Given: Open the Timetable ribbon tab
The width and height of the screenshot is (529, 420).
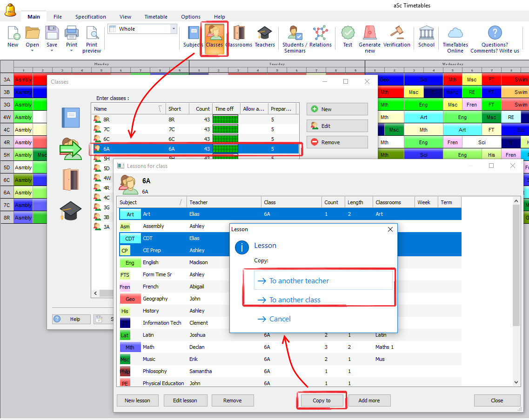Looking at the screenshot, I should tap(156, 17).
